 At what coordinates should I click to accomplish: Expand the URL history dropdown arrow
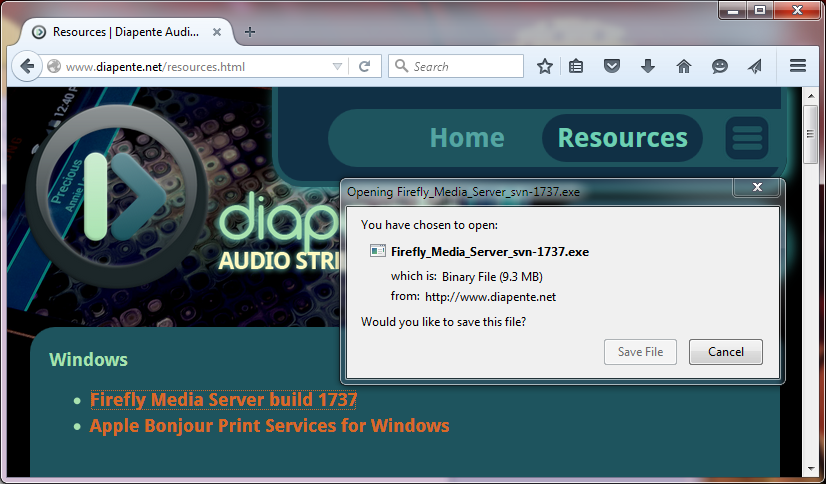pos(338,67)
